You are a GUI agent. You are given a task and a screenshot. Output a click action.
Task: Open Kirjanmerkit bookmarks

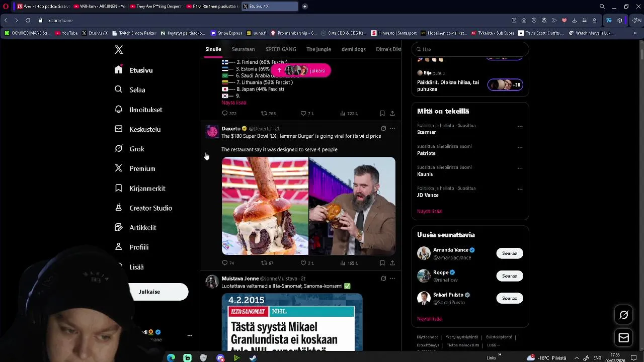click(140, 189)
